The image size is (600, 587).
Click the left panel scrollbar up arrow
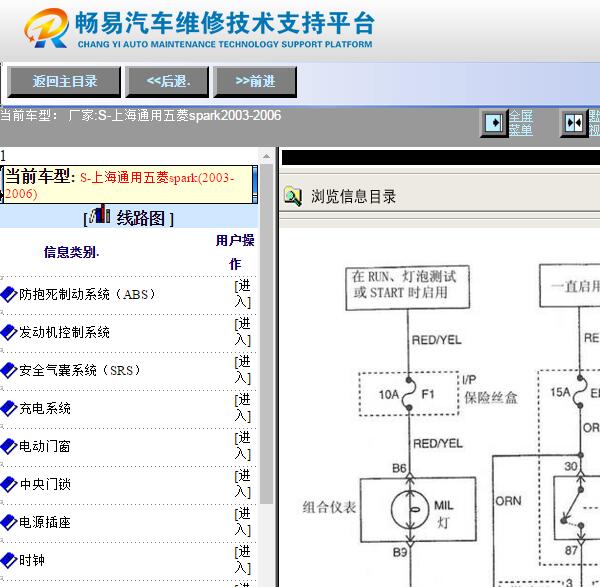(266, 156)
